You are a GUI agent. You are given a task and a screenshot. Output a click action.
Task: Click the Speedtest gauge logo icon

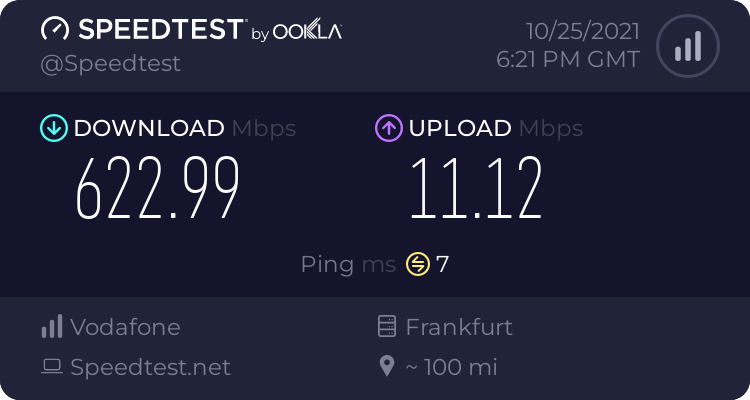[55, 31]
